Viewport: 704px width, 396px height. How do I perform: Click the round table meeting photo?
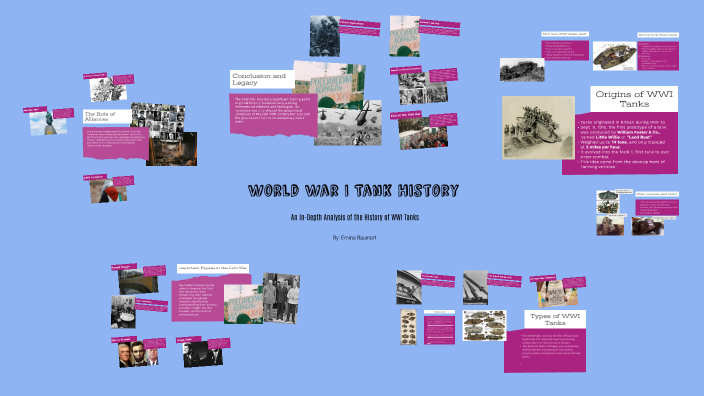click(123, 312)
